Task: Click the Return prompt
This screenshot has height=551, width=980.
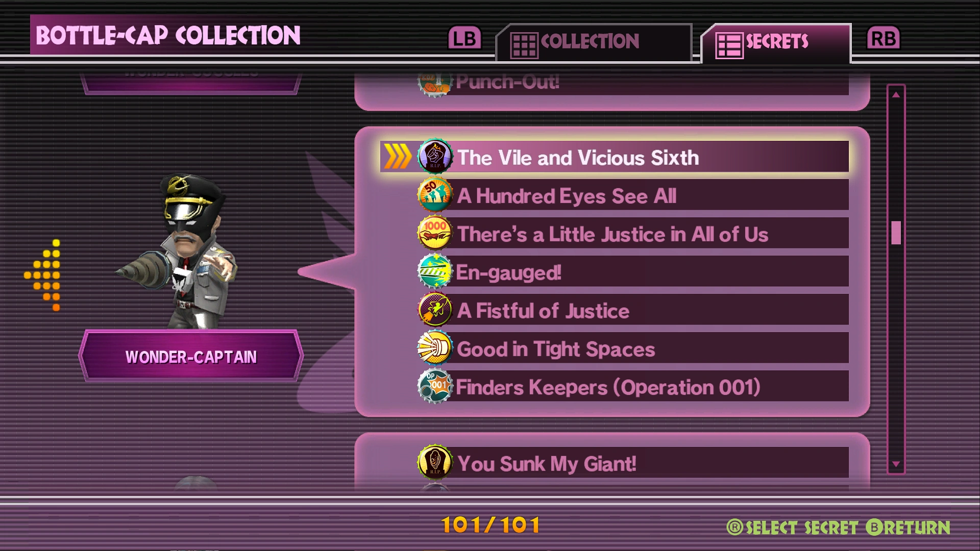Action: [x=908, y=528]
